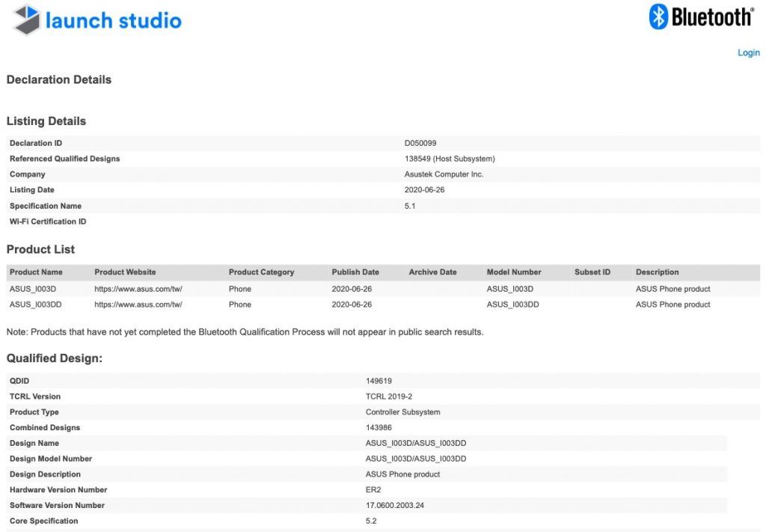The width and height of the screenshot is (766, 532).
Task: Click the QDID label
Action: click(x=19, y=381)
